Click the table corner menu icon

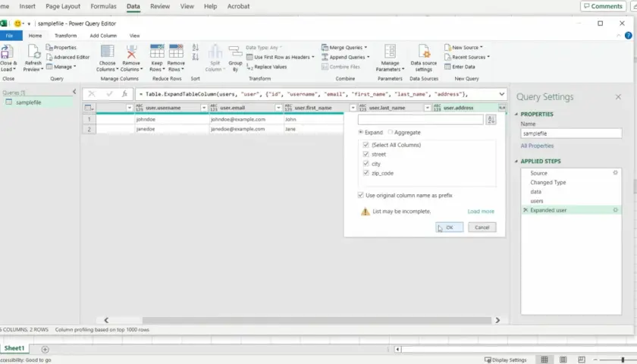point(89,108)
